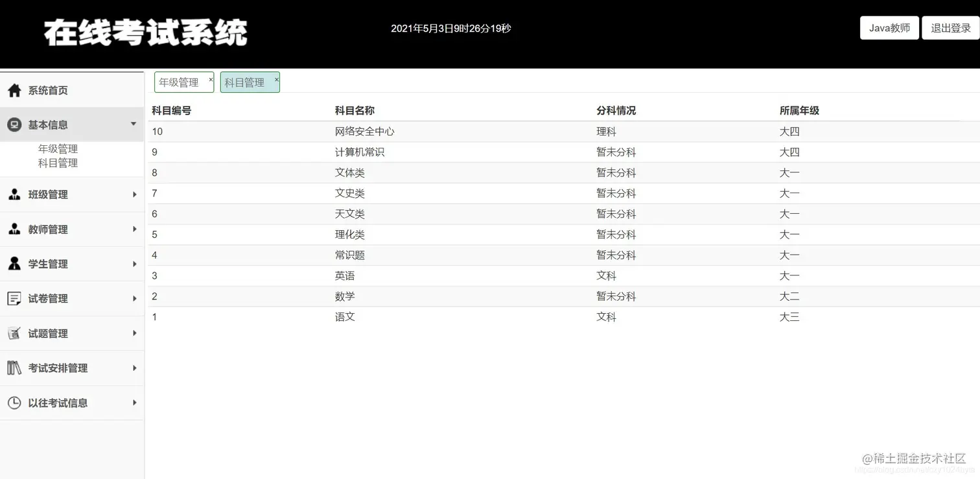The height and width of the screenshot is (479, 980).
Task: Select the 天文类 subject cell
Action: coord(350,214)
